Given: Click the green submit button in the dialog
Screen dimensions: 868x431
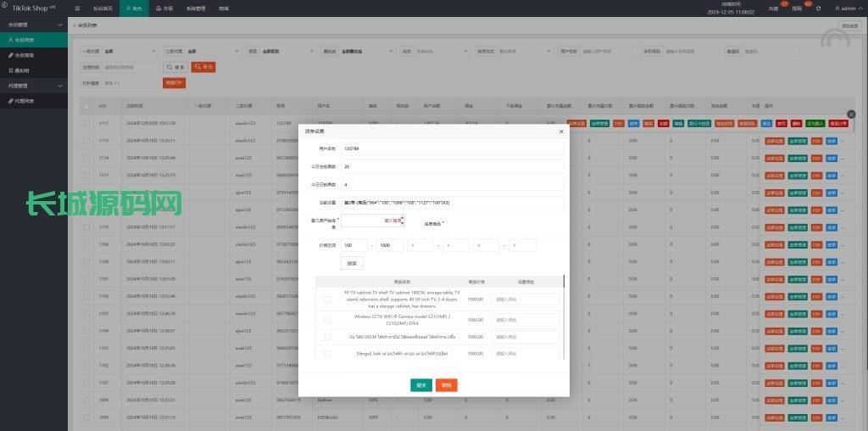Looking at the screenshot, I should click(x=420, y=384).
